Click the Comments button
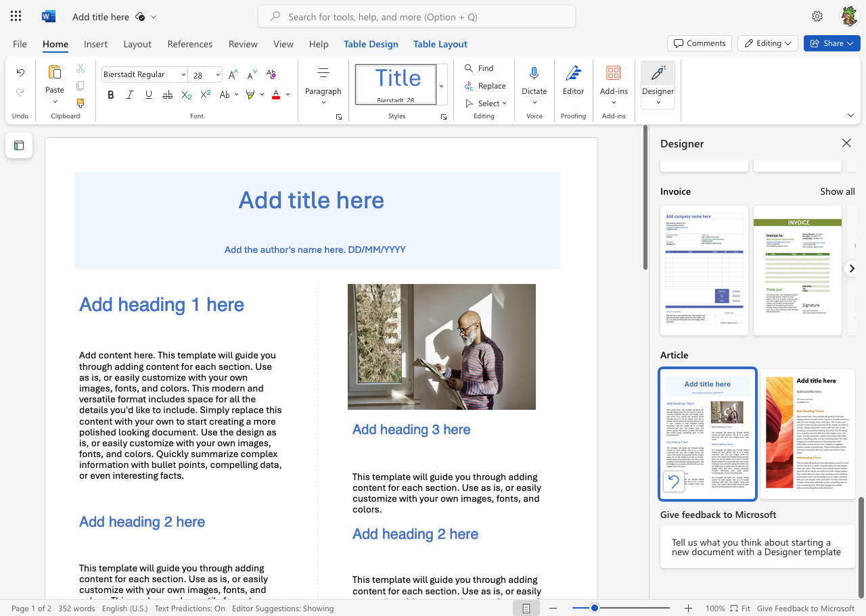Screen dimensions: 866x616 point(700,43)
